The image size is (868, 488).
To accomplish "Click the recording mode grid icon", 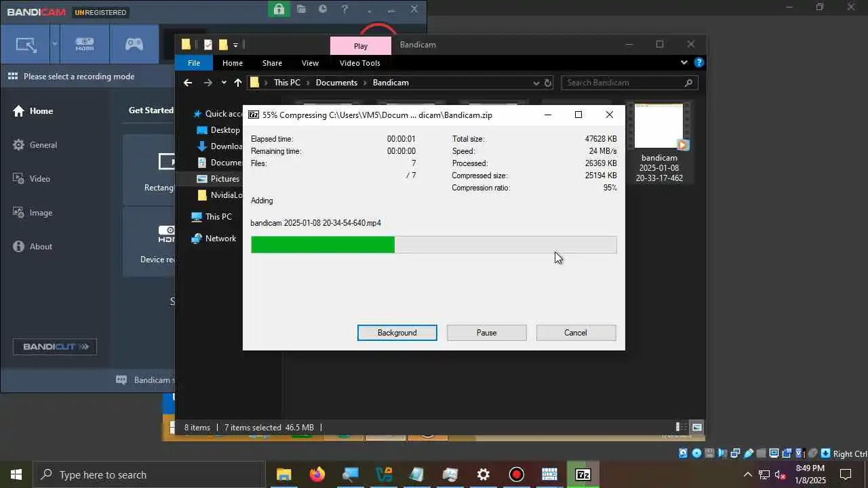I will coord(13,77).
